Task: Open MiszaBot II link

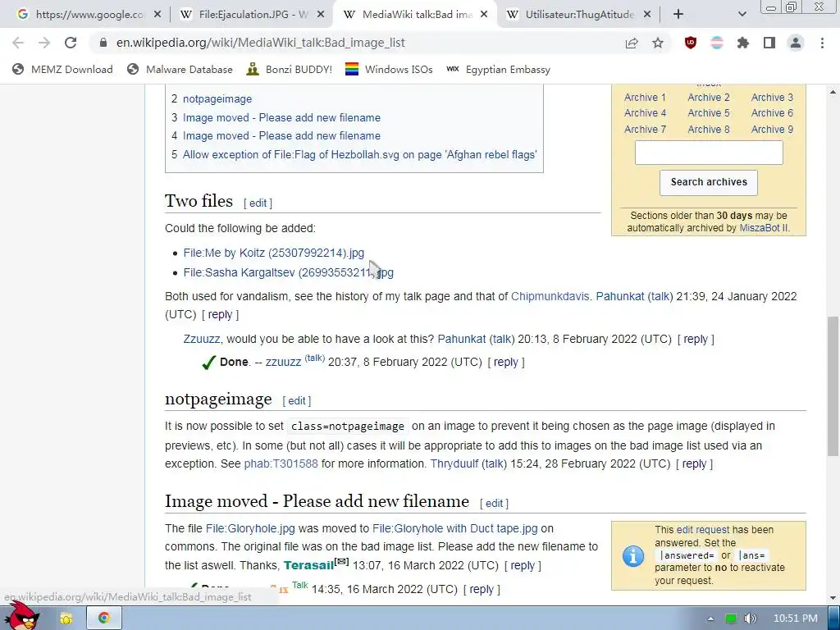Action: [x=764, y=228]
